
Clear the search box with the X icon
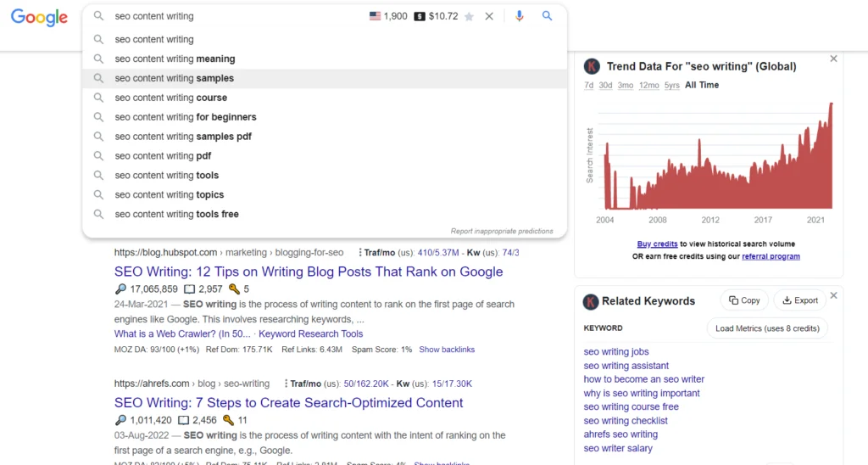489,17
